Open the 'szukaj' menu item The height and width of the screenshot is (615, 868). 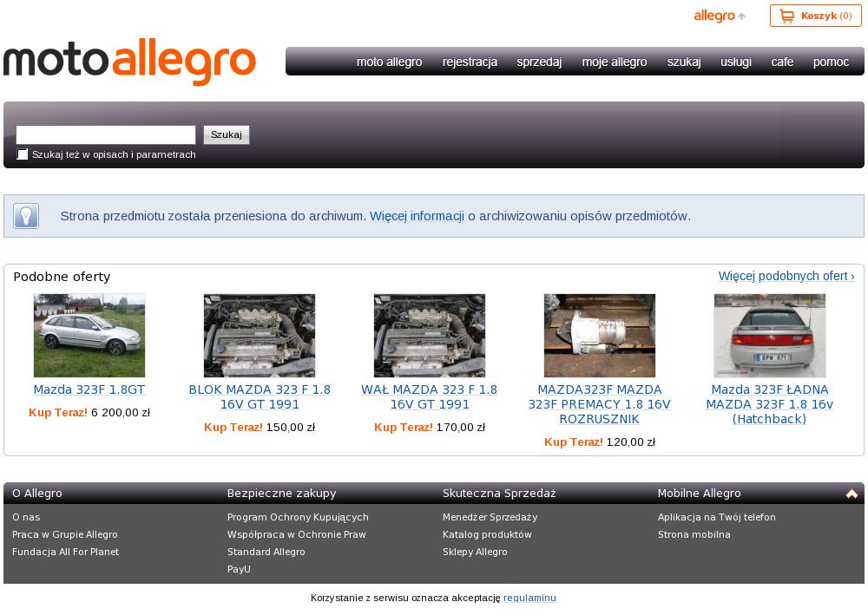(x=684, y=62)
